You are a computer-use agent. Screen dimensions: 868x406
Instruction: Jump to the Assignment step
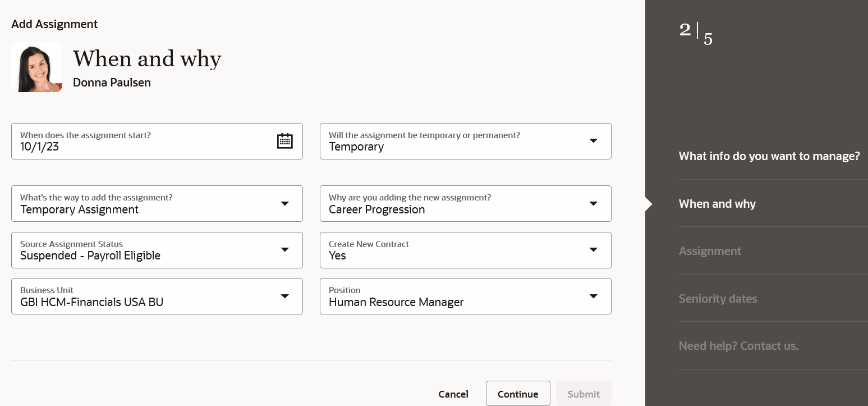click(x=710, y=251)
